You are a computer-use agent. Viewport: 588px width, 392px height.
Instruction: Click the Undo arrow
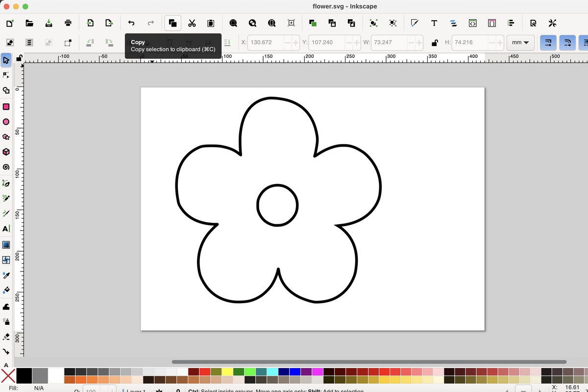131,23
